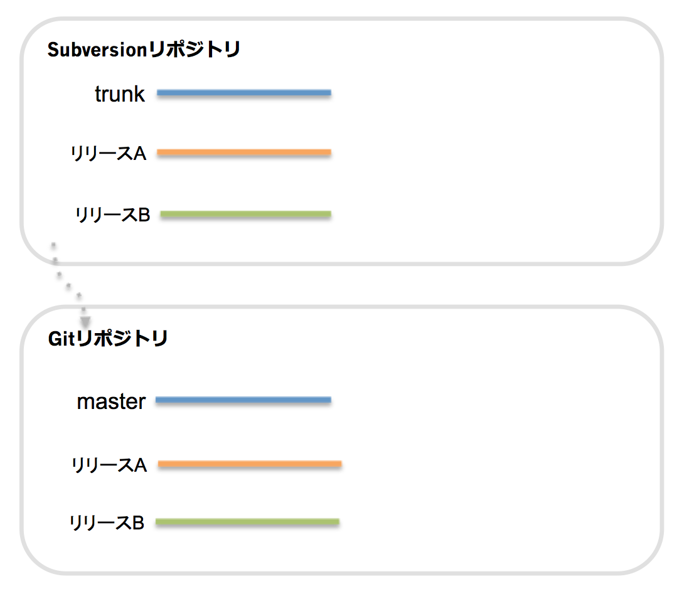Select the リリースA label in Git box
Image resolution: width=699 pixels, height=616 pixels.
pos(109,465)
